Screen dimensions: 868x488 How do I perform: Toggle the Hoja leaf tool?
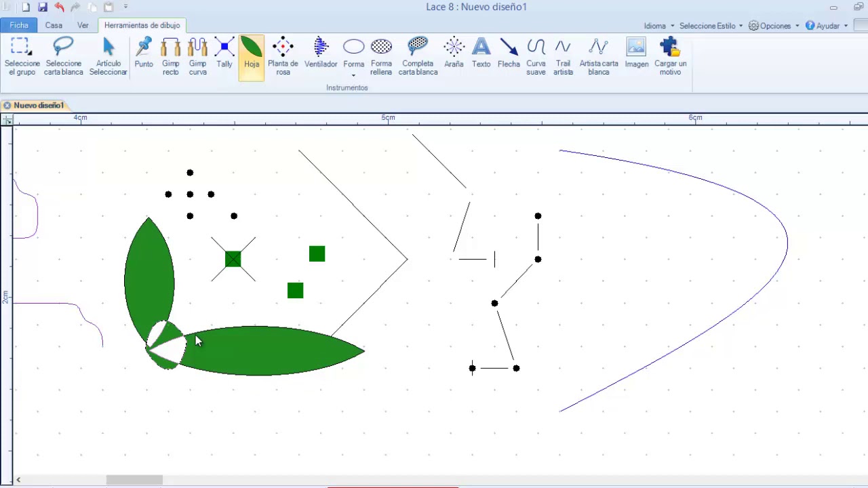pos(252,57)
